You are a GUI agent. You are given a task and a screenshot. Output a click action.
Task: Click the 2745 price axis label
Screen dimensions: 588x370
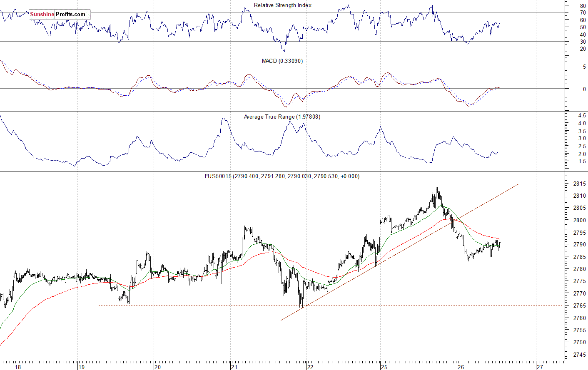tap(579, 354)
